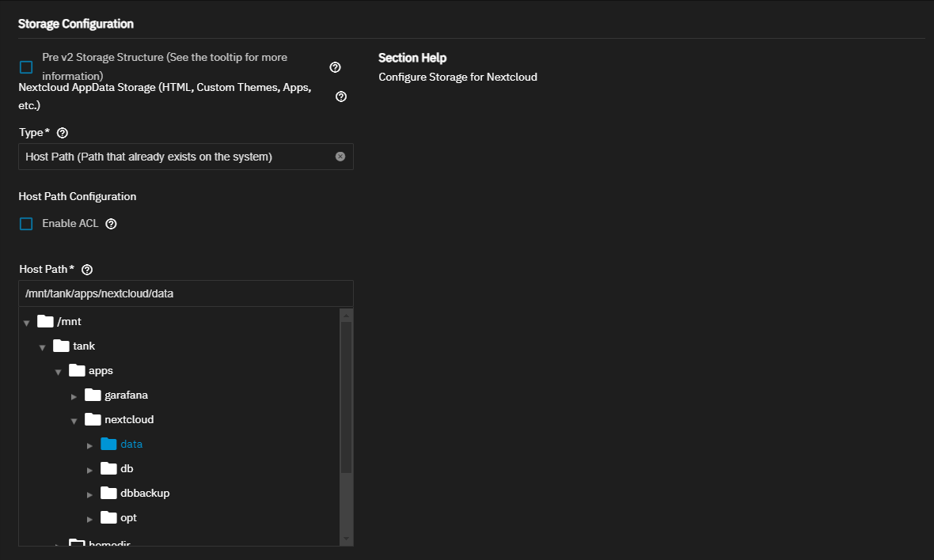This screenshot has height=560, width=934.
Task: Click help icon for Nextcloud AppData Storage
Action: point(341,96)
